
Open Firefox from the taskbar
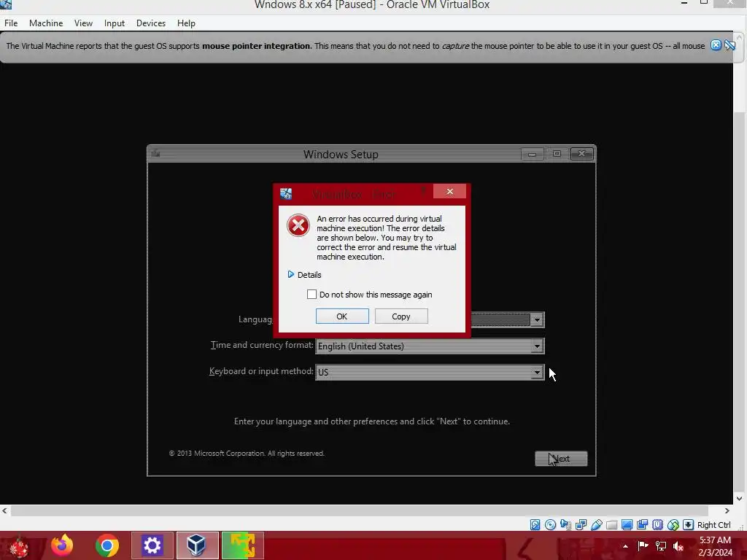pos(62,545)
